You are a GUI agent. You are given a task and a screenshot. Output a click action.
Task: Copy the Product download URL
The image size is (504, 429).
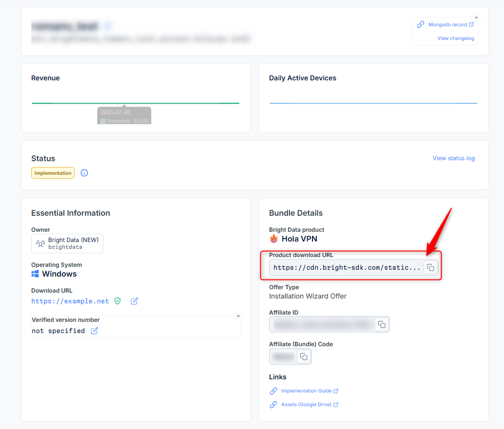(x=430, y=267)
